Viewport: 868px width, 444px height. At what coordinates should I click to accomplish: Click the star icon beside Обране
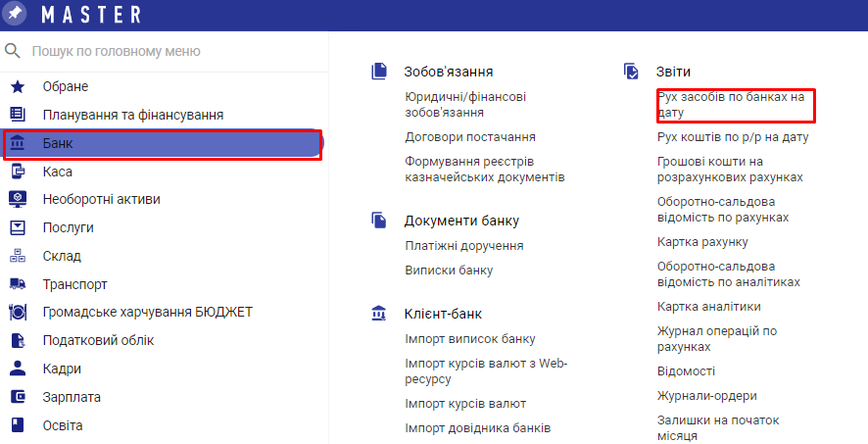coord(17,87)
